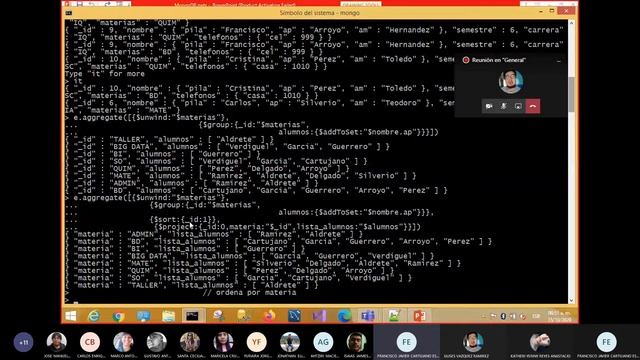The image size is (640, 360).
Task: Click console scrollbar up arrow
Action: click(x=571, y=23)
